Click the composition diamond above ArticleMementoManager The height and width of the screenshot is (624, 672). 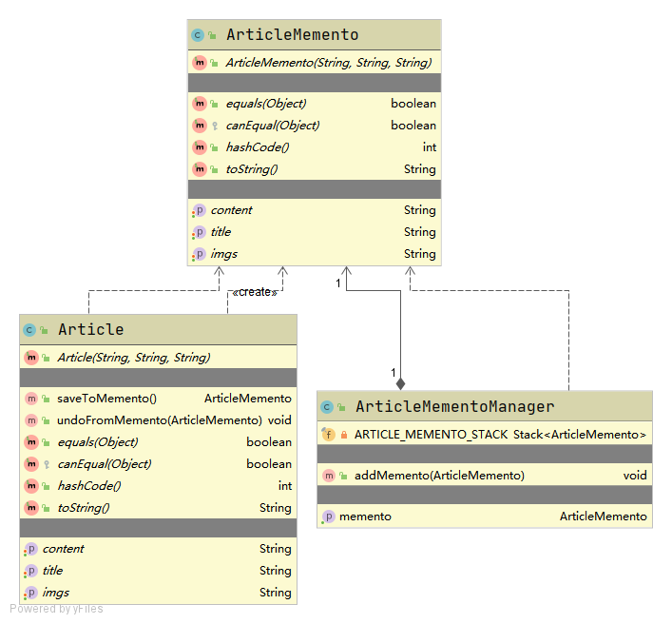(x=400, y=383)
